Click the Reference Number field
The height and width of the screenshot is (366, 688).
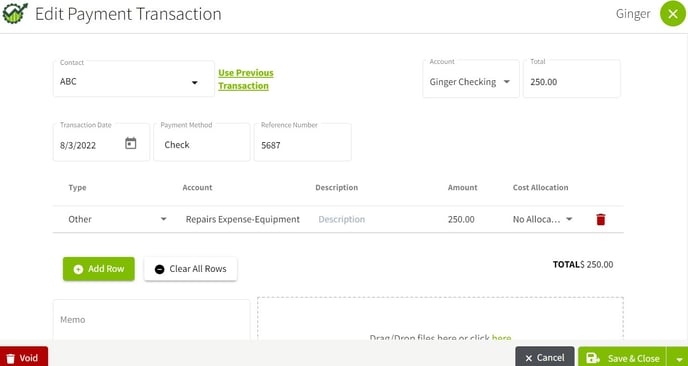(x=303, y=142)
